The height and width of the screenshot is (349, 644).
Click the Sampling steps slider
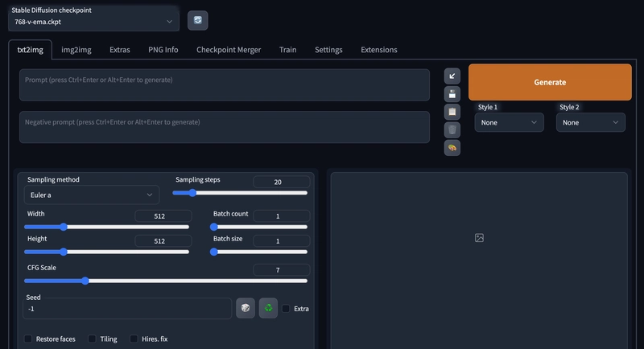tap(240, 193)
